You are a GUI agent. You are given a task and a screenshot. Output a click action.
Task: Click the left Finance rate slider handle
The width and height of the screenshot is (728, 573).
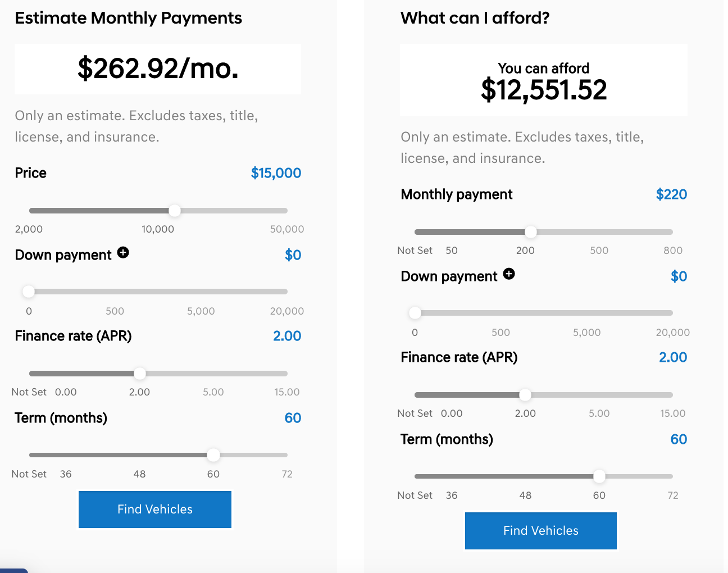140,374
